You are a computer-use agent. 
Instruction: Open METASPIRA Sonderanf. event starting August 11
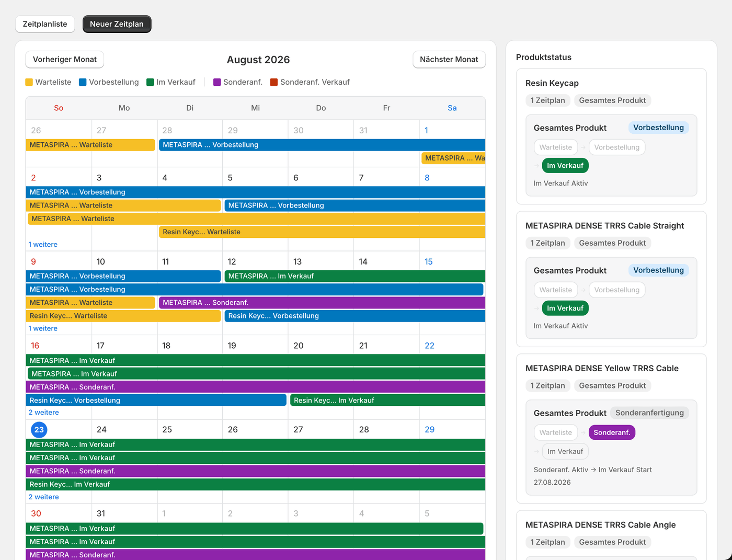[x=322, y=303]
